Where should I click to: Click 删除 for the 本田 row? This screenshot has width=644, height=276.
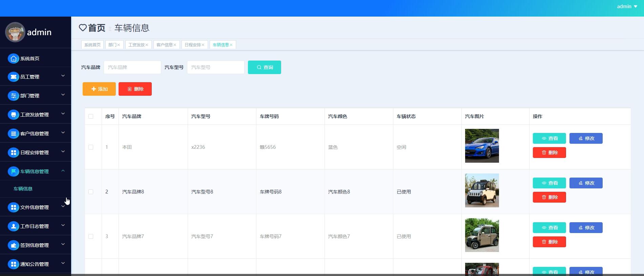click(x=549, y=153)
